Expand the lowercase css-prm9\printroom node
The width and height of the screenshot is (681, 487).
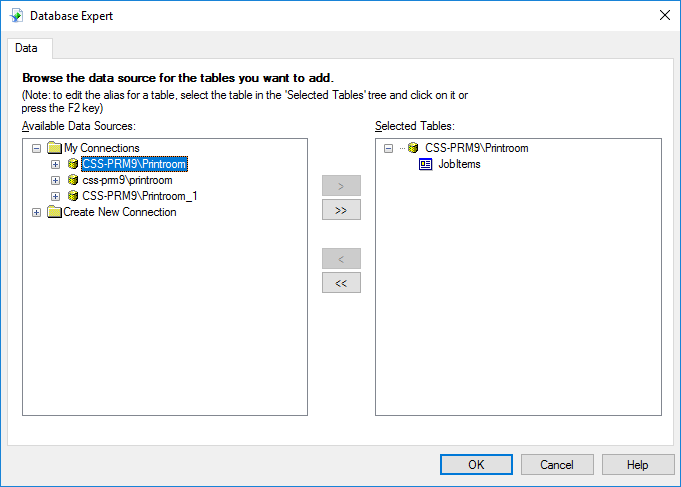point(56,180)
